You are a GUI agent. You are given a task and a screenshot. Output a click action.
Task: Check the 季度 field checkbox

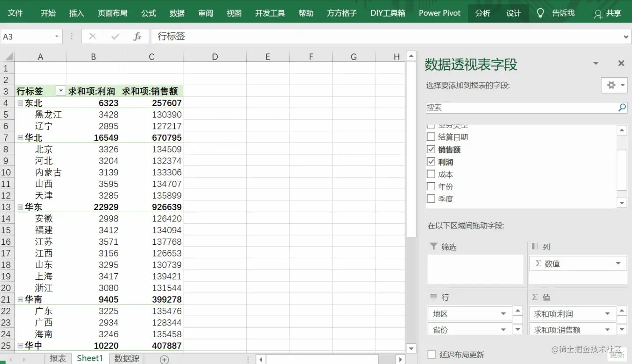coord(431,198)
